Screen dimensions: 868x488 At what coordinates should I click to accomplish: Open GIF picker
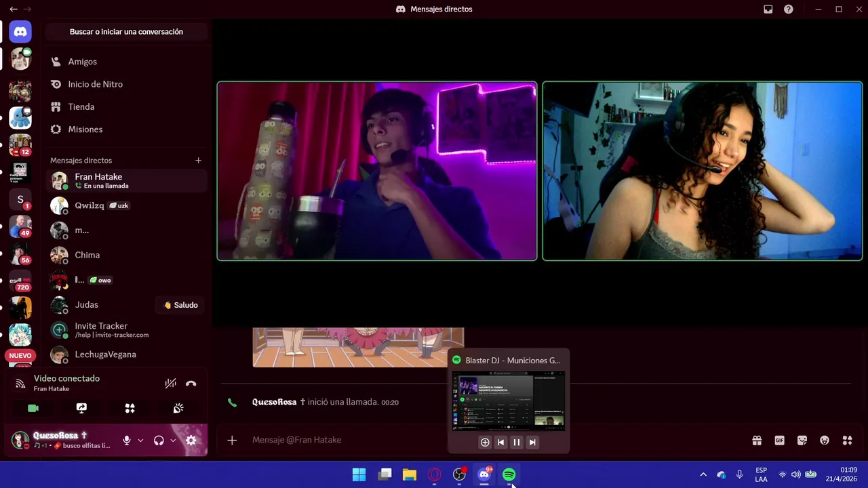point(779,440)
